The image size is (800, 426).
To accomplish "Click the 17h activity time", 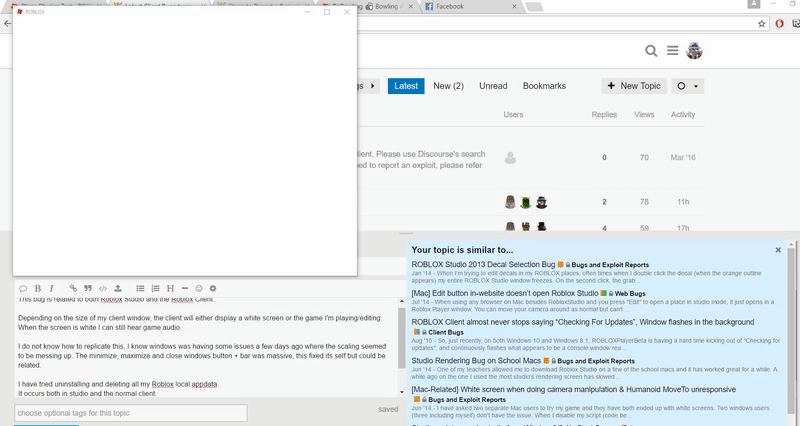I will (x=683, y=228).
